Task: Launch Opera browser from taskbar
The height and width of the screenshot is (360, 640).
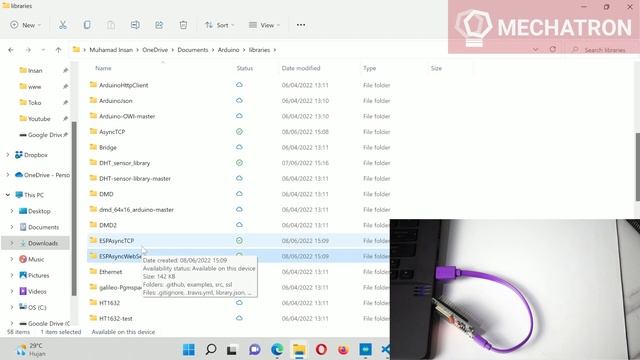Action: click(x=321, y=349)
